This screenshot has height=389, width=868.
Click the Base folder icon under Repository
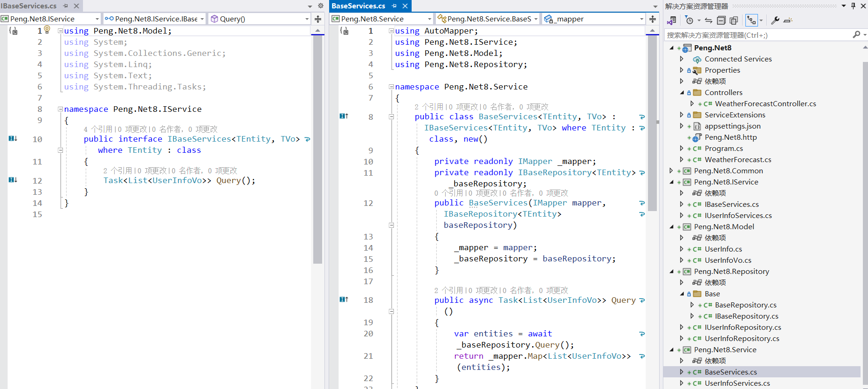point(697,294)
